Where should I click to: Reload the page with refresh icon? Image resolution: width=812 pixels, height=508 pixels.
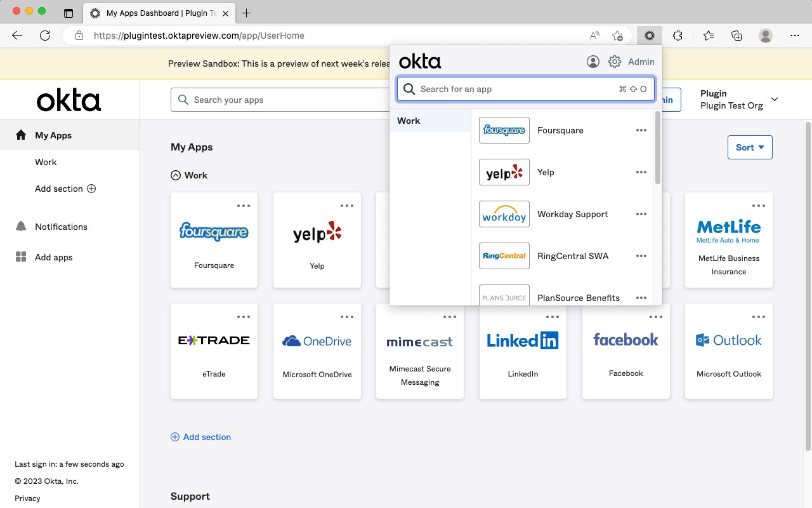pos(45,36)
